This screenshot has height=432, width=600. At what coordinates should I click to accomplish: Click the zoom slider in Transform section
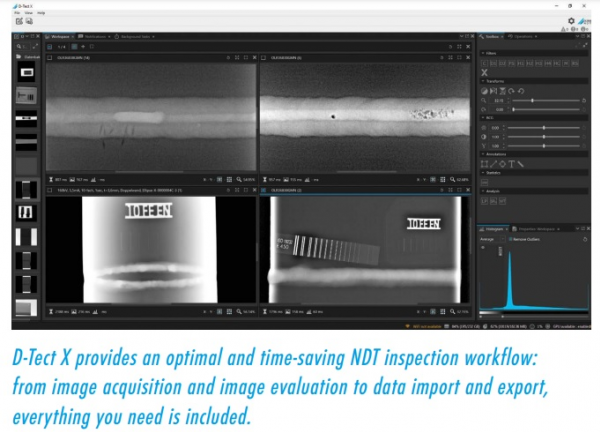(x=546, y=101)
